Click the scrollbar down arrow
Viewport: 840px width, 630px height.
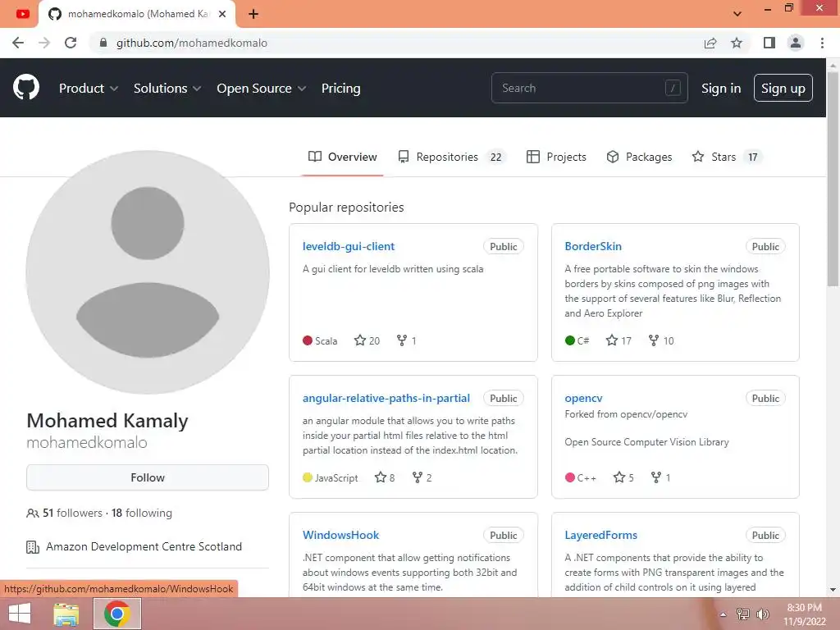[833, 590]
